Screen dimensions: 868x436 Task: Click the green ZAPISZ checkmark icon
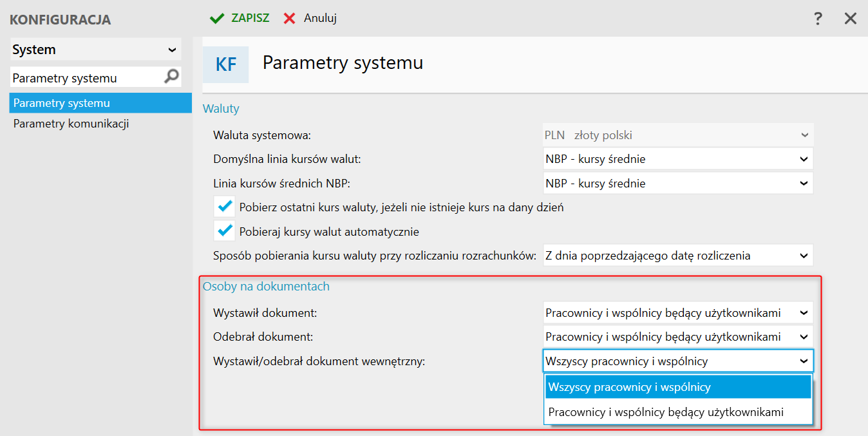[217, 18]
